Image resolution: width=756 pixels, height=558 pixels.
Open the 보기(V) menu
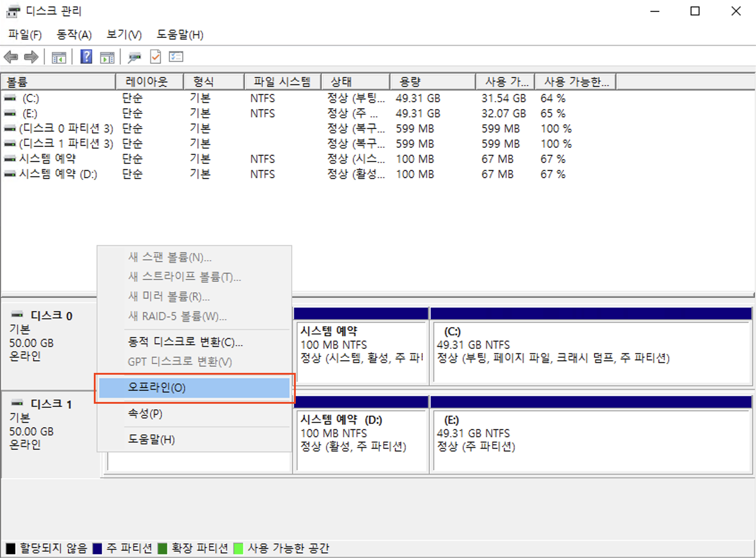(124, 34)
